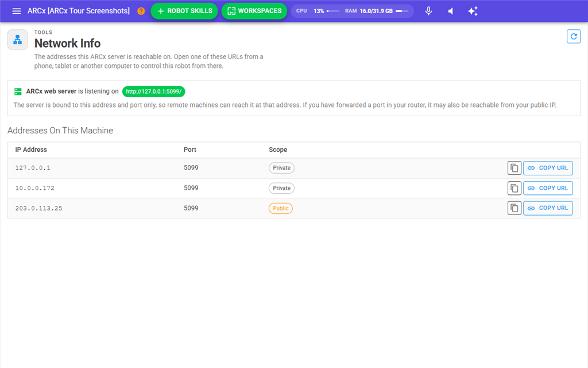Copy URL for public 203.0.113.25
The image size is (588, 368).
tap(548, 208)
